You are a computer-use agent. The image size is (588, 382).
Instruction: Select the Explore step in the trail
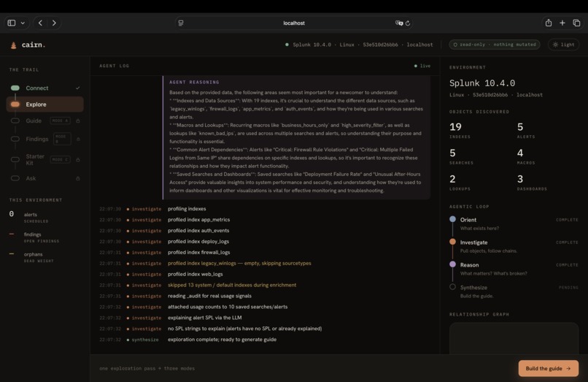pyautogui.click(x=45, y=104)
